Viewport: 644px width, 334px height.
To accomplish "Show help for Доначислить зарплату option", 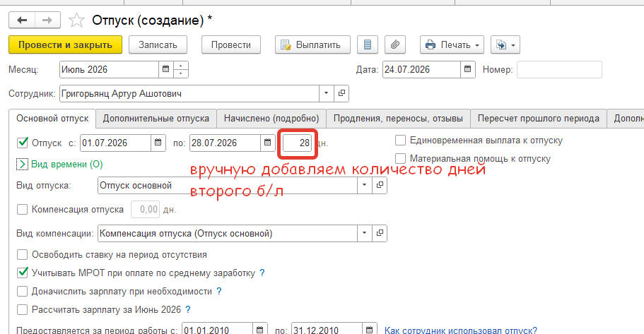I will [x=219, y=292].
